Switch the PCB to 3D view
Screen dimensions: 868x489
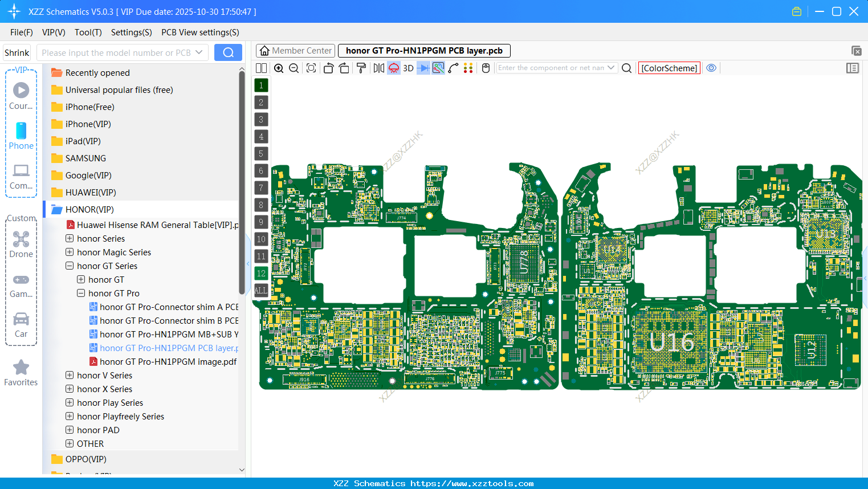tap(407, 68)
